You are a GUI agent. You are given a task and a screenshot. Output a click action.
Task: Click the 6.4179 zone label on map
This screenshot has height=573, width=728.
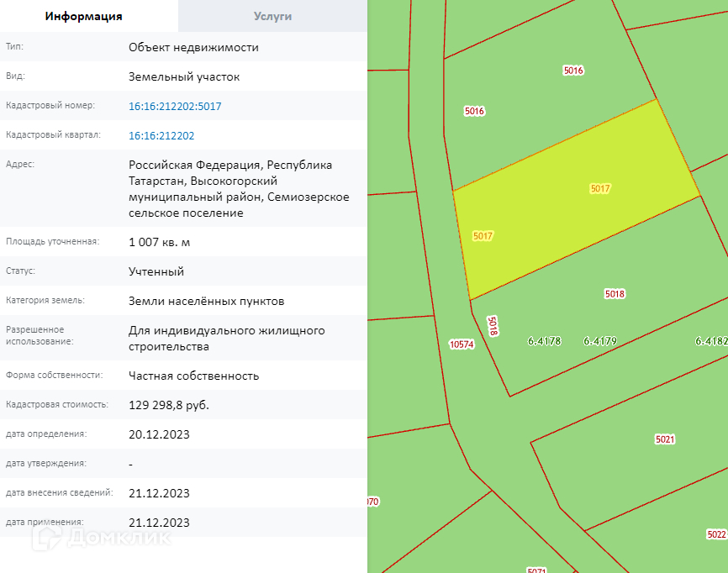tap(600, 341)
